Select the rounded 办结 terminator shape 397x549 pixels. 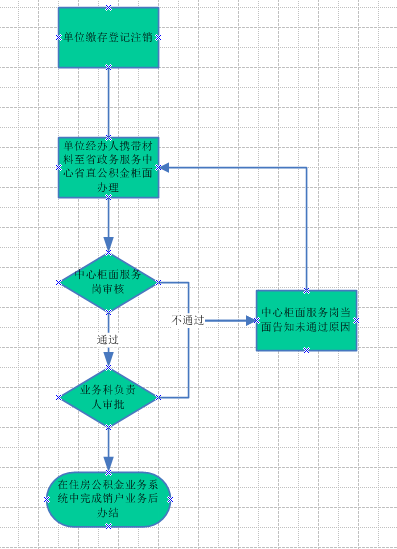coord(109,499)
